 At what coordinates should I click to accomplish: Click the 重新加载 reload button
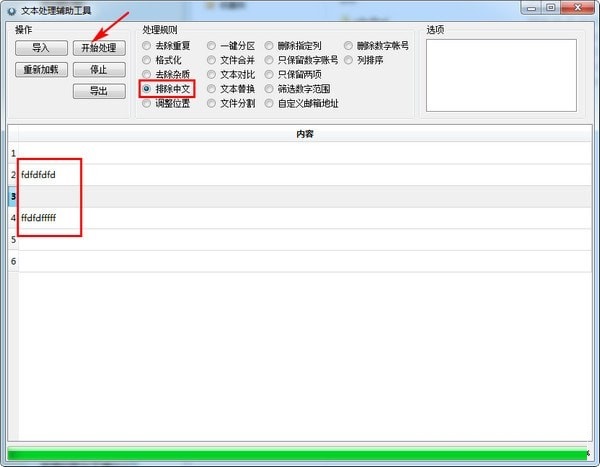tap(41, 70)
